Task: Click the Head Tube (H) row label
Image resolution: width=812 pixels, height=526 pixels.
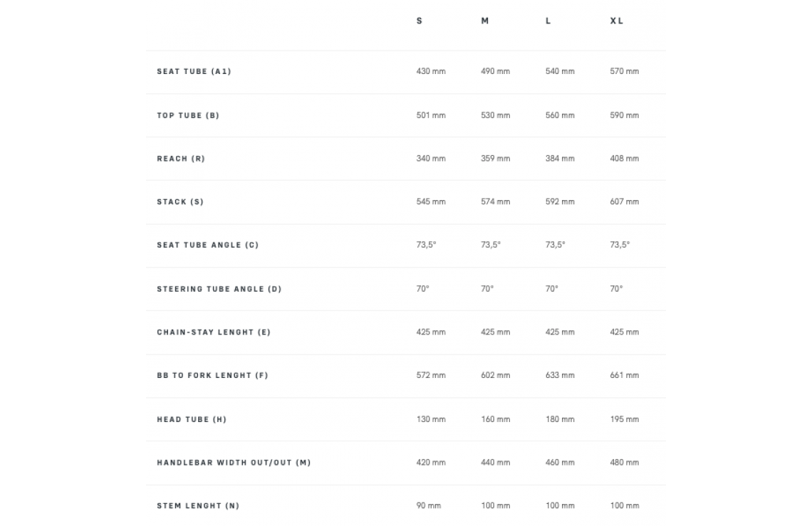Action: (x=192, y=420)
